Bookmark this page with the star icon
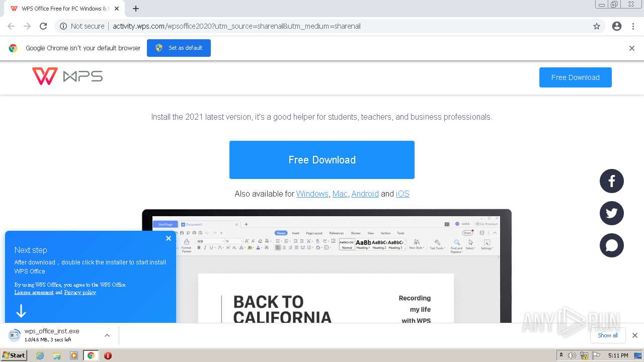Image resolution: width=644 pixels, height=362 pixels. [597, 26]
